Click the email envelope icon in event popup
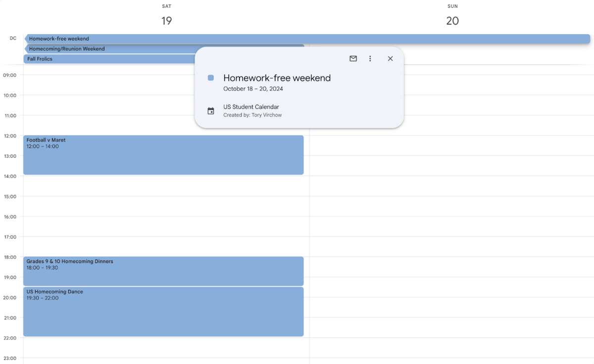 (x=353, y=58)
